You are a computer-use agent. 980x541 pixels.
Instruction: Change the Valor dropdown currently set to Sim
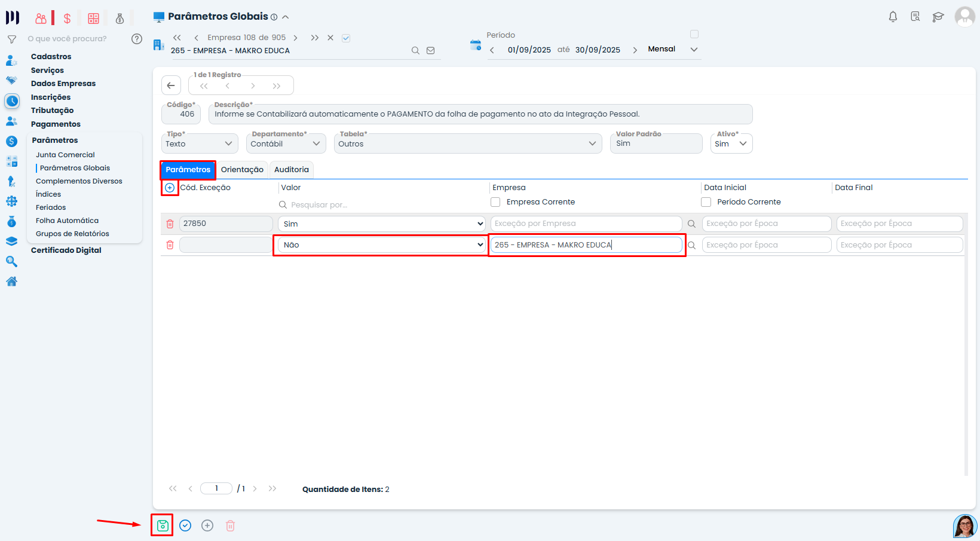tap(381, 223)
